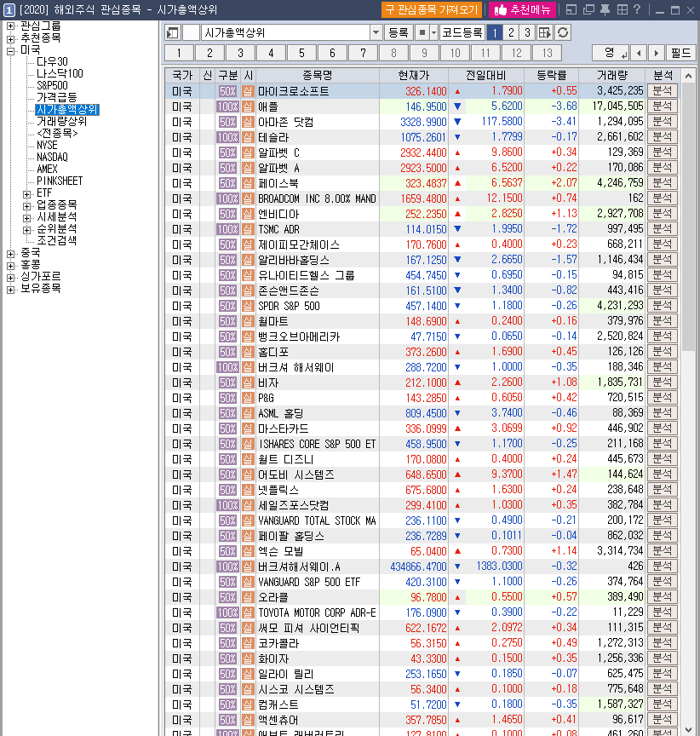700x736 pixels.
Task: Click the column layout icon beside 3
Action: coord(545,32)
